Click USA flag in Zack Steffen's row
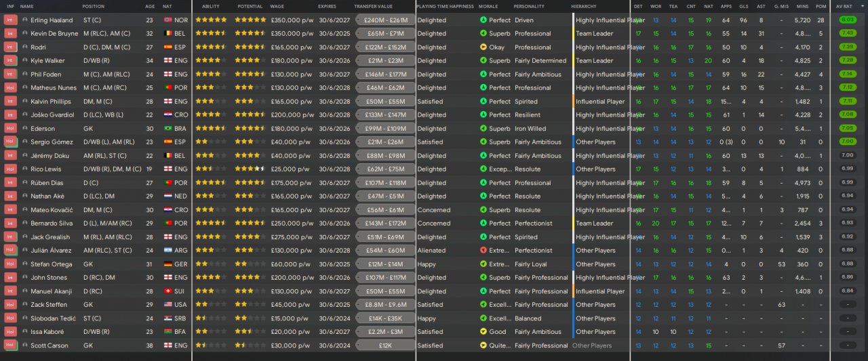 (x=168, y=305)
